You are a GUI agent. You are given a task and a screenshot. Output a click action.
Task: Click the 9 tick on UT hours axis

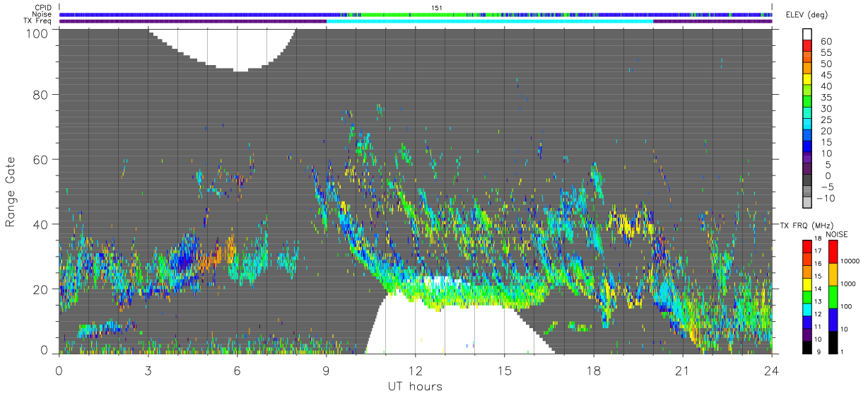tap(326, 371)
